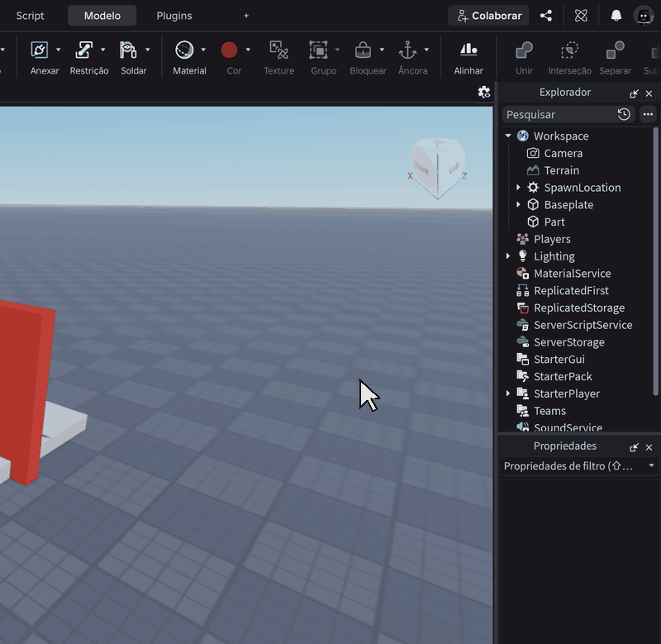Pick the red Cor color swatch
Image resolution: width=661 pixels, height=644 pixels.
tap(229, 50)
